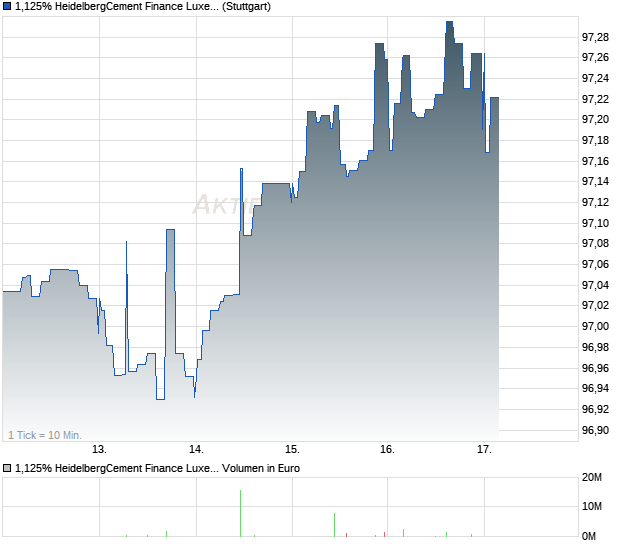Image resolution: width=620 pixels, height=546 pixels.
Task: Click the y-axis price label '97,24'
Action: (595, 79)
